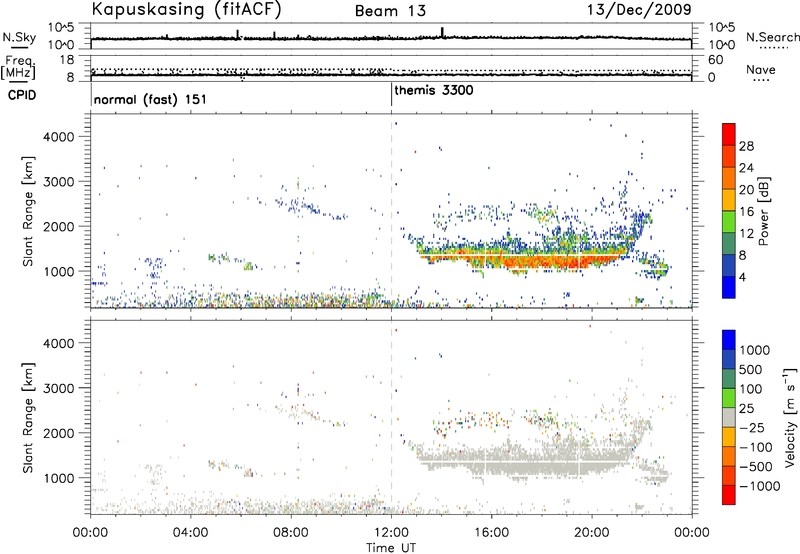
Task: Select the 'N.Search' legend label
Action: 773,37
